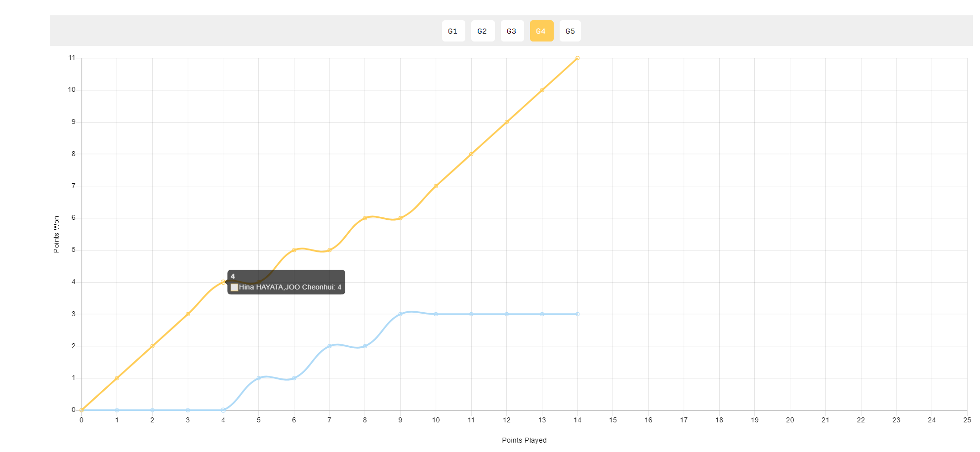Click the blue line's final point at 14 played

[x=577, y=314]
